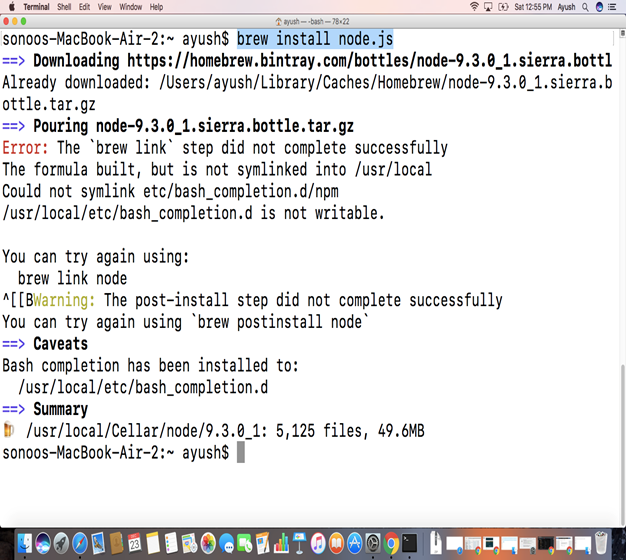This screenshot has width=626, height=560.
Task: Open System Preferences gear icon
Action: (373, 544)
